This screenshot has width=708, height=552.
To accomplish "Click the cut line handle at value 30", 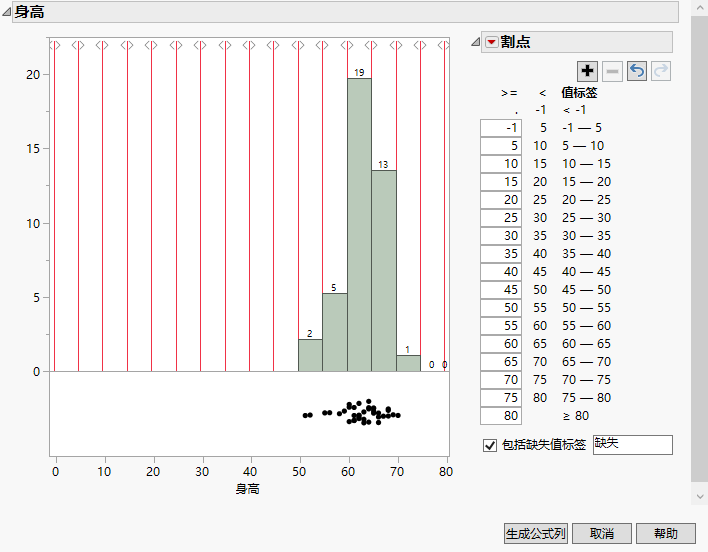I will pos(200,45).
